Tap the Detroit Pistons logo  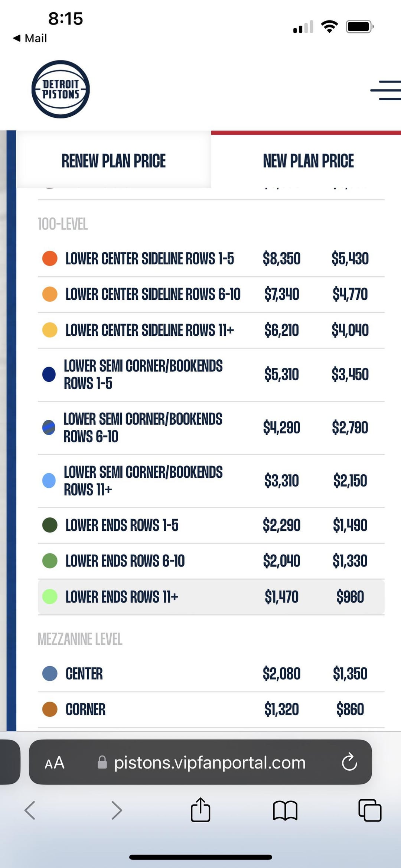(61, 90)
